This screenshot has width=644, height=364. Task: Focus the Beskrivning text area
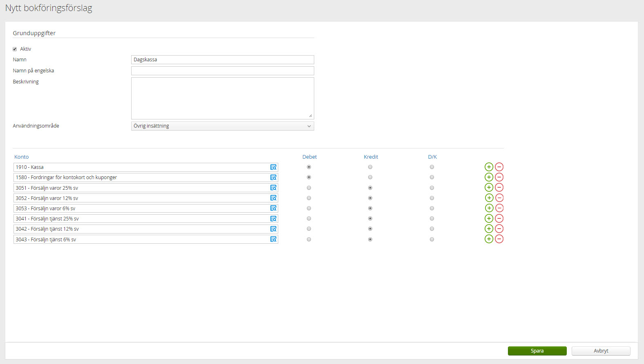(x=222, y=98)
